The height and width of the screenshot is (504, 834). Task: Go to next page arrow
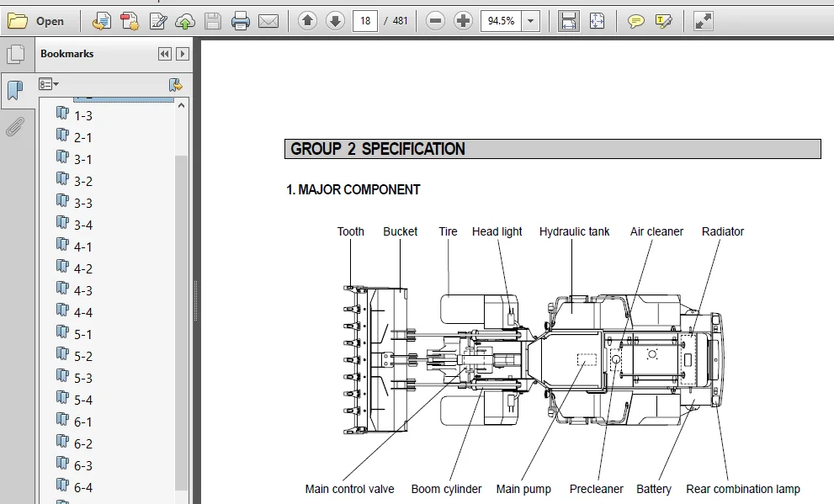[335, 21]
